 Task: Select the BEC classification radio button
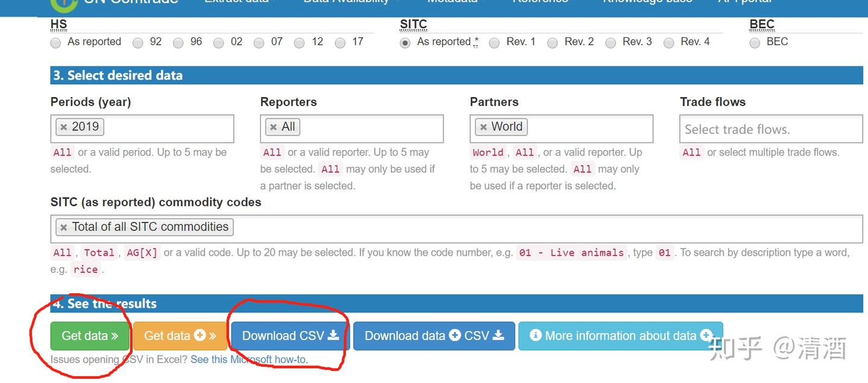coord(754,43)
